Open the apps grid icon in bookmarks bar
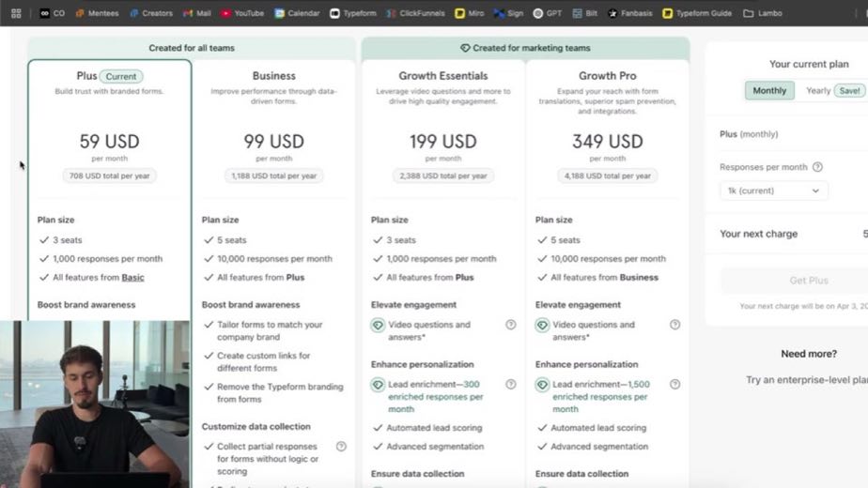The image size is (868, 488). pyautogui.click(x=16, y=13)
